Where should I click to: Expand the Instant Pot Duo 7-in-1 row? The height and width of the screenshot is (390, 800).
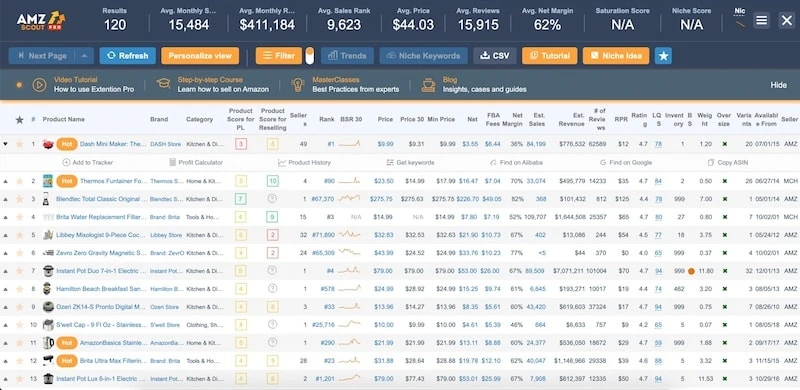coord(6,271)
